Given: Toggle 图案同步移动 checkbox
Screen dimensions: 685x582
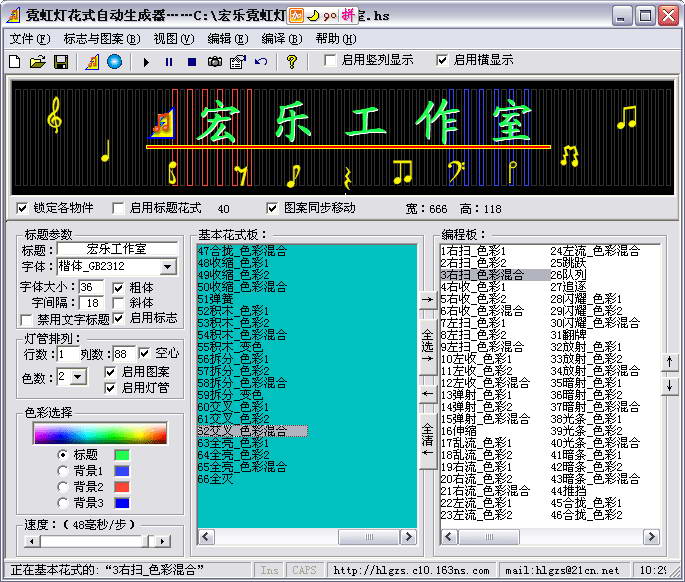Looking at the screenshot, I should (272, 208).
